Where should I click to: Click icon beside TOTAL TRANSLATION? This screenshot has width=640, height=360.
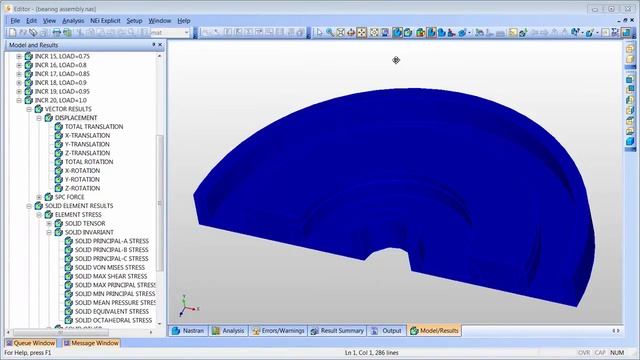[59, 127]
